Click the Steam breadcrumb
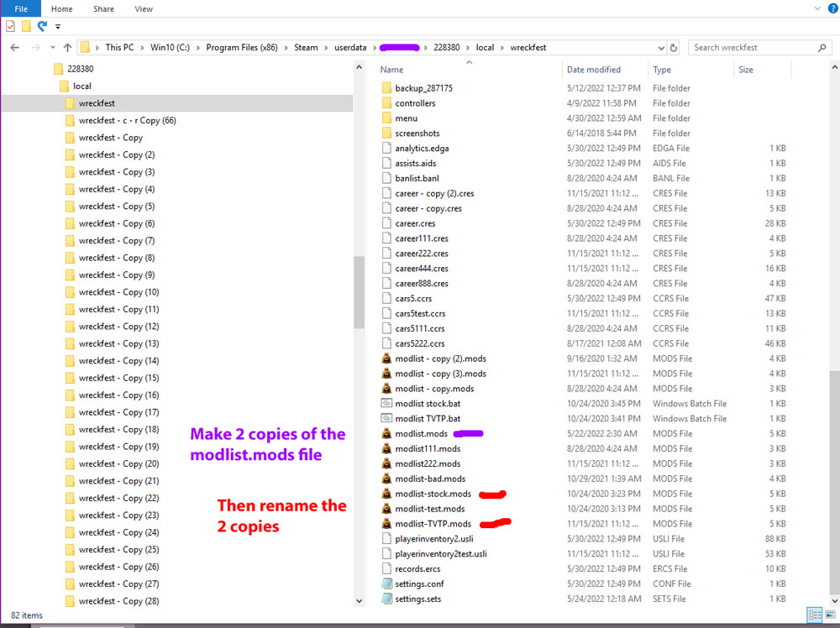The height and width of the screenshot is (628, 840). tap(306, 48)
